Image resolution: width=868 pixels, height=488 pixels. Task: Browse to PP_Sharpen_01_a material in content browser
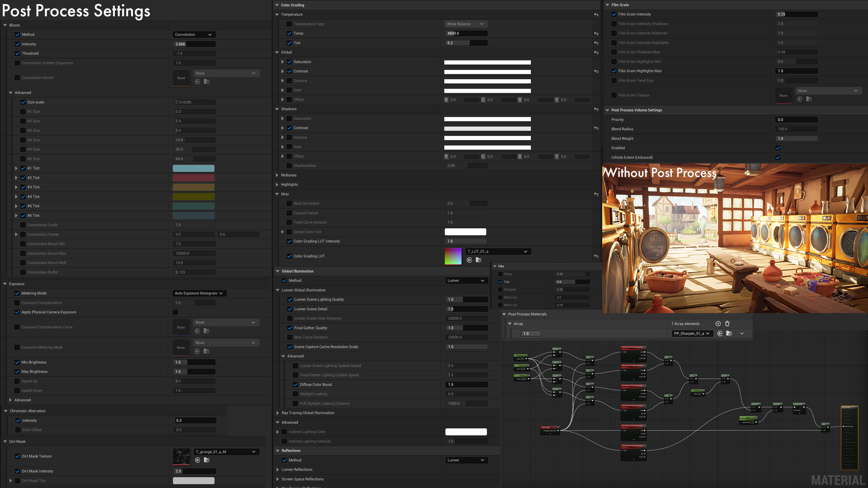pyautogui.click(x=729, y=333)
